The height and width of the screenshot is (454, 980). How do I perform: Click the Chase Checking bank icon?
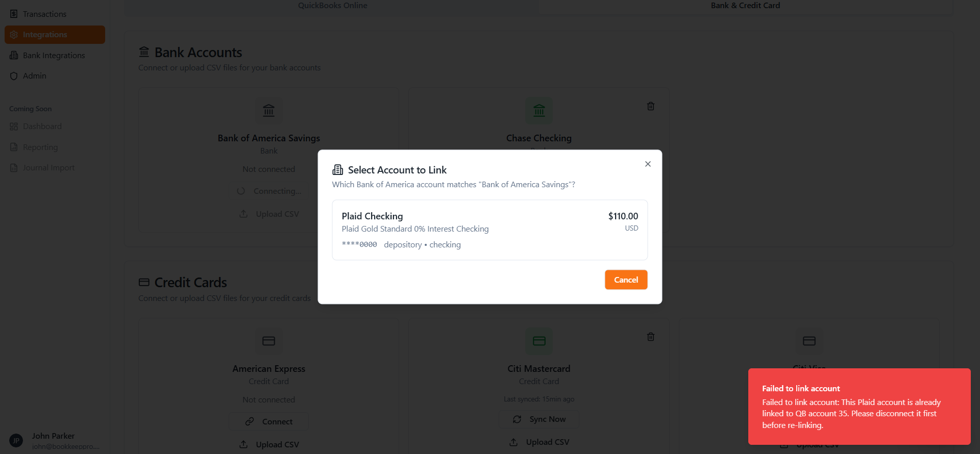coord(539,110)
